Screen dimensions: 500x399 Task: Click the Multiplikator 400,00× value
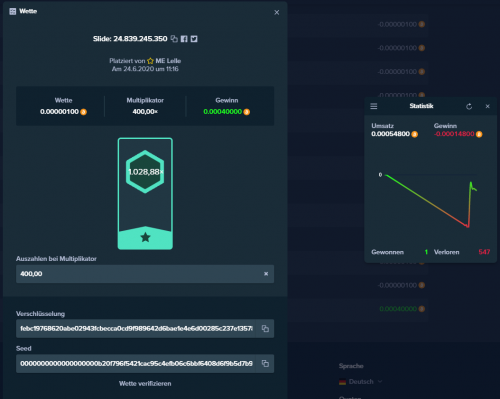click(x=145, y=112)
